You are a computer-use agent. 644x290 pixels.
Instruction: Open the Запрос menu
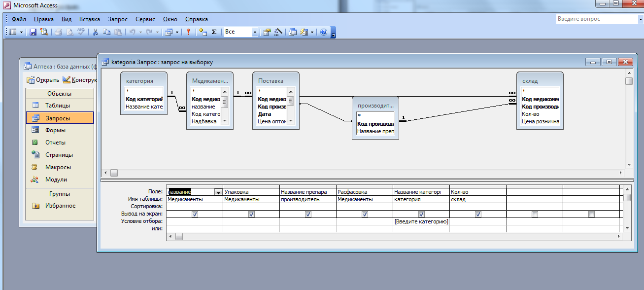(117, 19)
